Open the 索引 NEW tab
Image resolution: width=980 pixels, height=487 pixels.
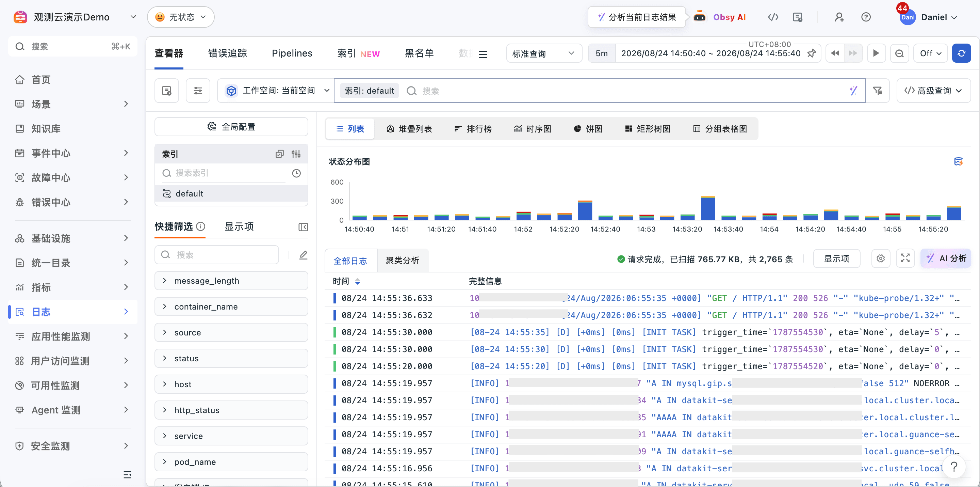358,53
